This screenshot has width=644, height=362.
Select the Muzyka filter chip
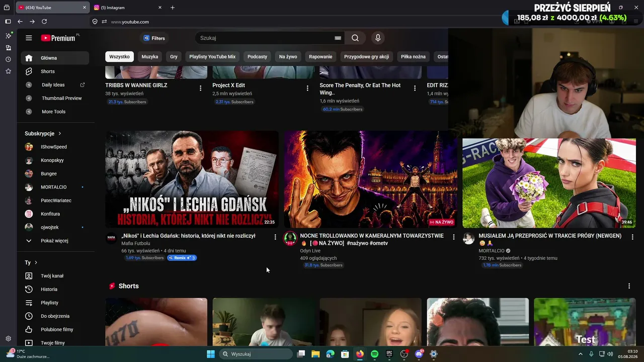pyautogui.click(x=150, y=57)
